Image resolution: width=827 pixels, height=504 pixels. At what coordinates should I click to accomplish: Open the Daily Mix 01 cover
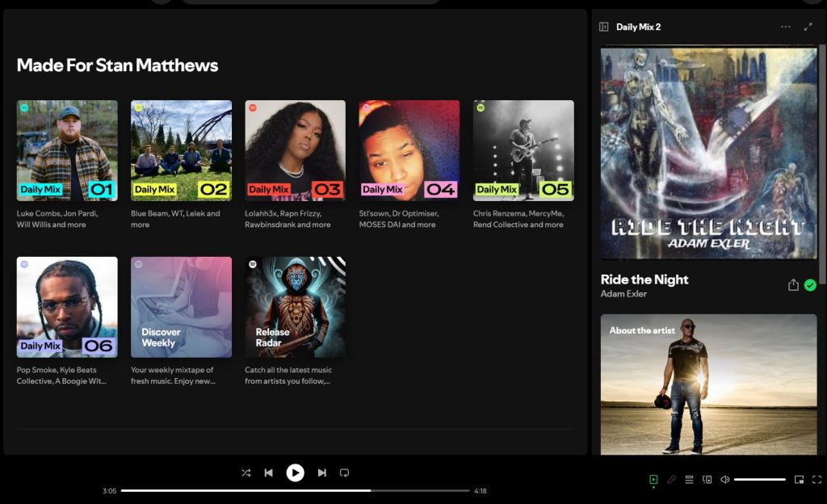point(67,150)
